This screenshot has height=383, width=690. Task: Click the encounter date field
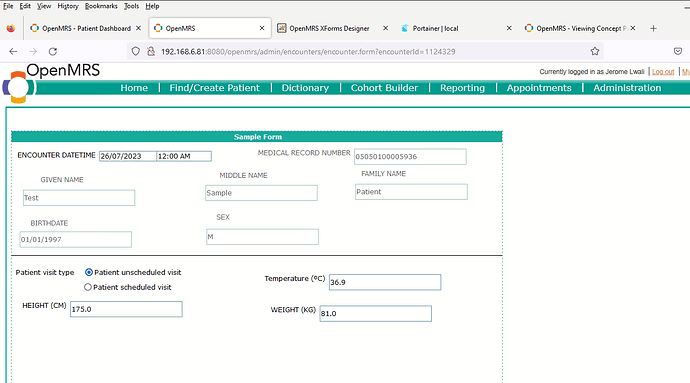coord(128,156)
